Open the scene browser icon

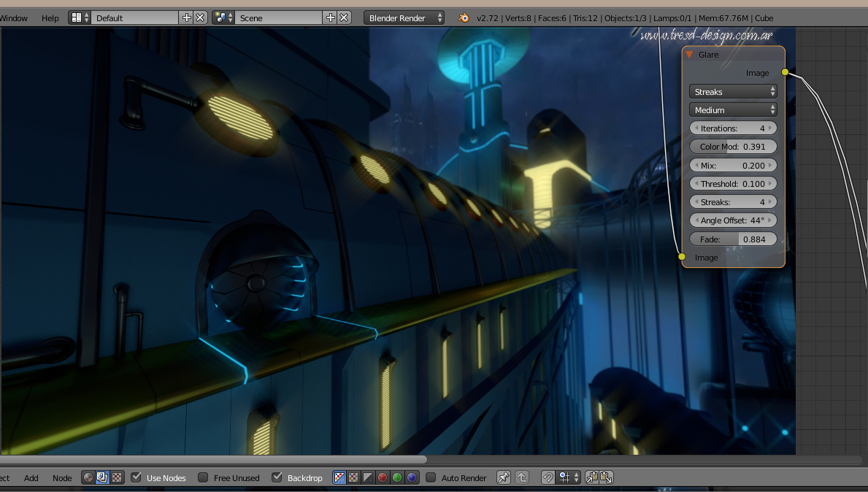pyautogui.click(x=223, y=18)
